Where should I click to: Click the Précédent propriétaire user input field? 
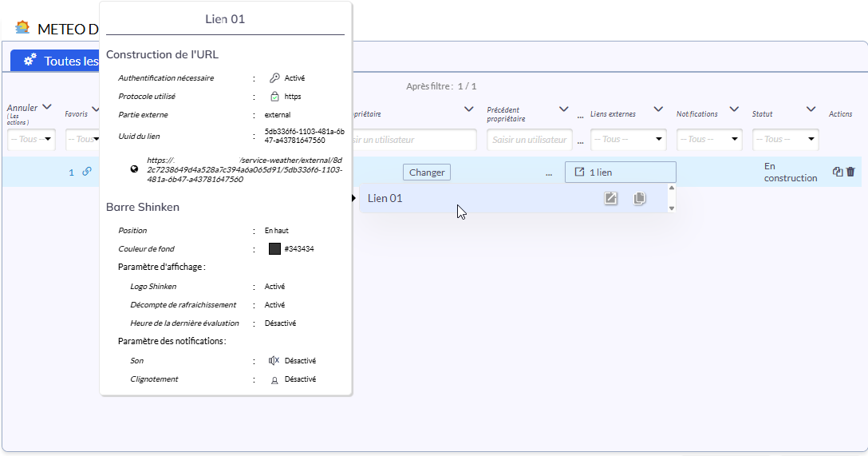click(529, 140)
